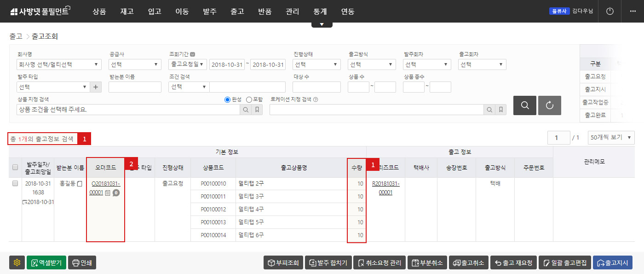Open release code link R20181031-00001
Viewport: 644px width, 274px height.
coord(385,188)
